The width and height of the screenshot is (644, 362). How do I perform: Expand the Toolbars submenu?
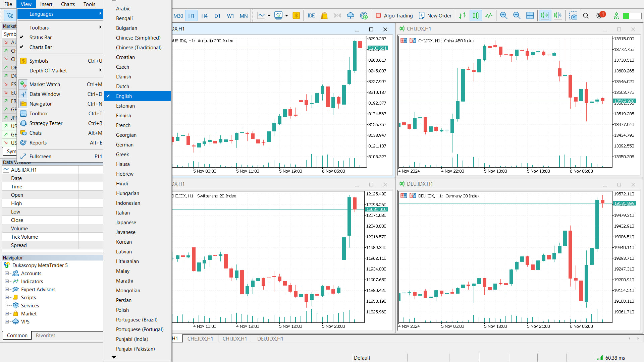[60, 28]
